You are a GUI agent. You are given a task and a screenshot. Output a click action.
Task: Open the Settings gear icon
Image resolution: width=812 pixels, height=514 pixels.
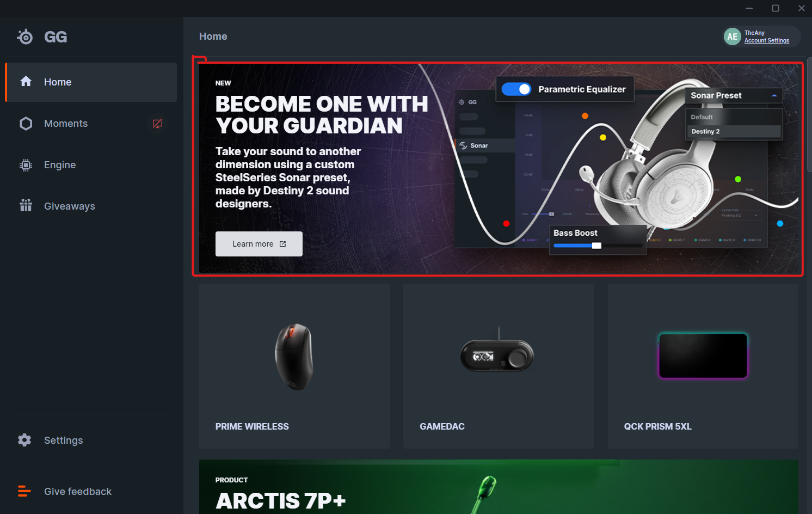(x=24, y=440)
